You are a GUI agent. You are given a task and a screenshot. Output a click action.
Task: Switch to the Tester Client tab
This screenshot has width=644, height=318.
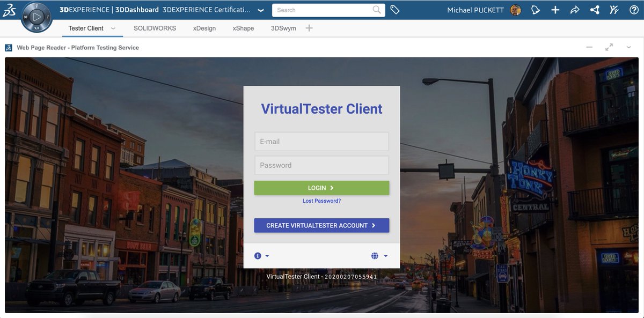[86, 28]
